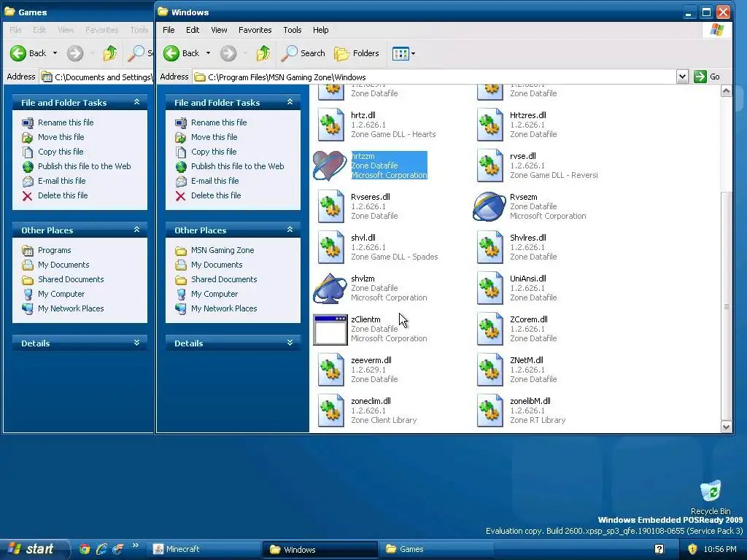The image size is (747, 560).
Task: Select the shvlzm Spades icon
Action: coord(330,289)
